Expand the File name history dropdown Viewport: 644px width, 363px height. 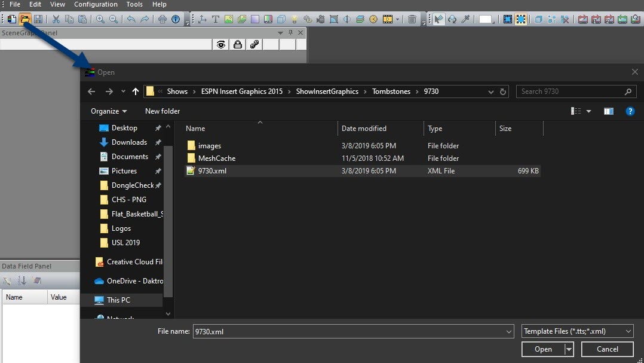tap(508, 331)
